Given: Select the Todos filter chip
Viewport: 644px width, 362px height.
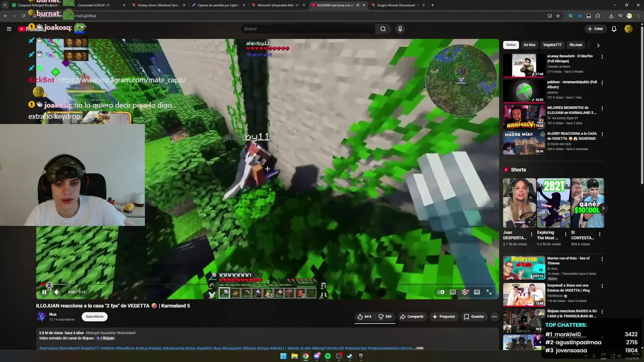Looking at the screenshot, I should click(511, 45).
